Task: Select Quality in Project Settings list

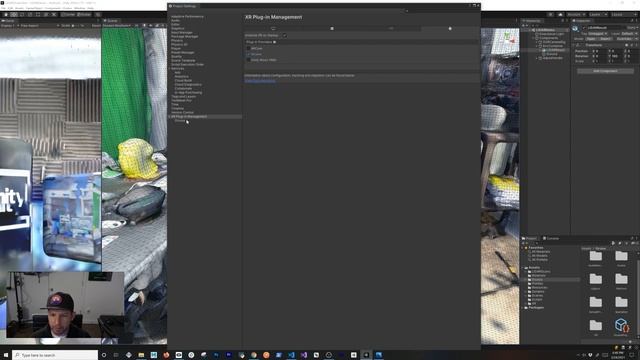Action: (x=176, y=56)
